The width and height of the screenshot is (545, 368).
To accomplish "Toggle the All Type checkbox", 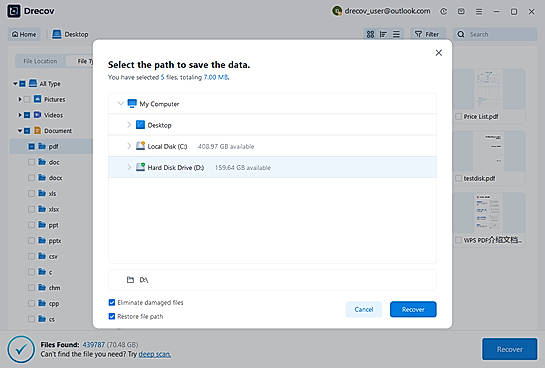I will pyautogui.click(x=23, y=84).
